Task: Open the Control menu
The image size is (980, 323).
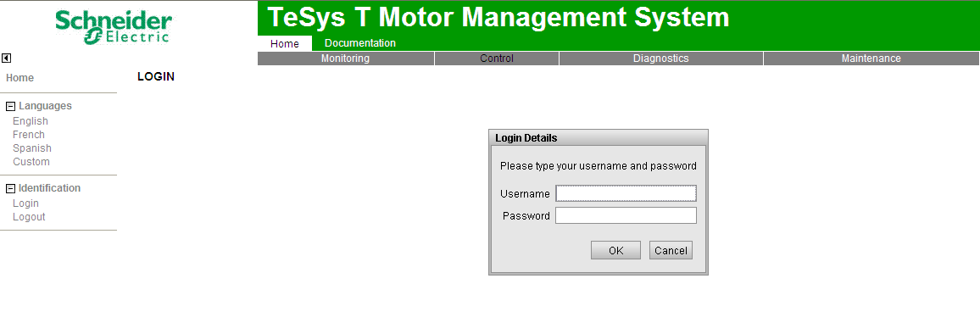Action: (x=497, y=58)
